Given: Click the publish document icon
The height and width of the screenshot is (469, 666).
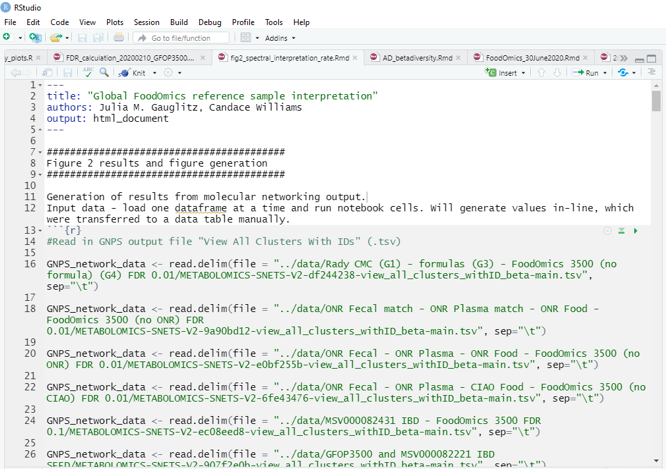Looking at the screenshot, I should click(x=623, y=73).
